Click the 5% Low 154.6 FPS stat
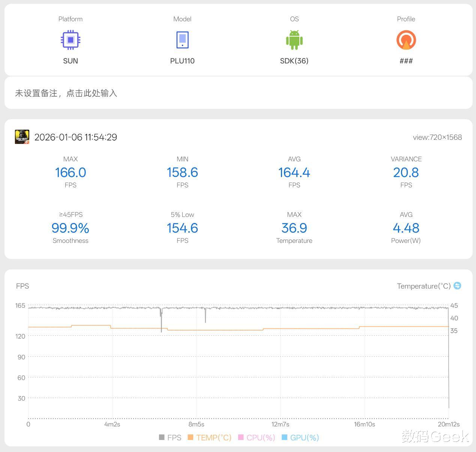 (182, 227)
